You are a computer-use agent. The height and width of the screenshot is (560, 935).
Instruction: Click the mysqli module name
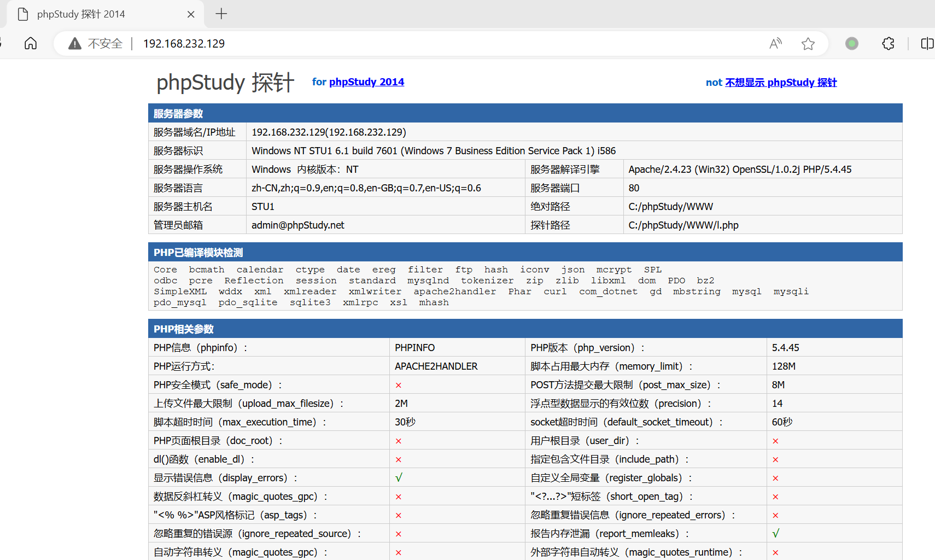pyautogui.click(x=791, y=291)
